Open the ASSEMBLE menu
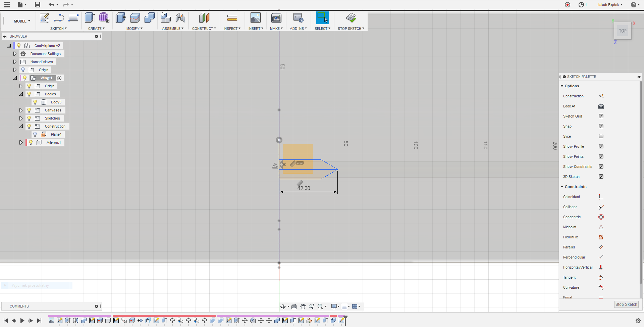Image resolution: width=644 pixels, height=327 pixels. click(x=172, y=29)
